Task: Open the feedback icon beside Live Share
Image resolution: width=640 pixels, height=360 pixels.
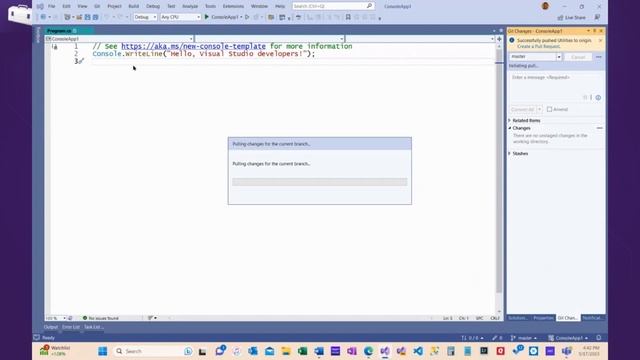Action: [x=597, y=17]
